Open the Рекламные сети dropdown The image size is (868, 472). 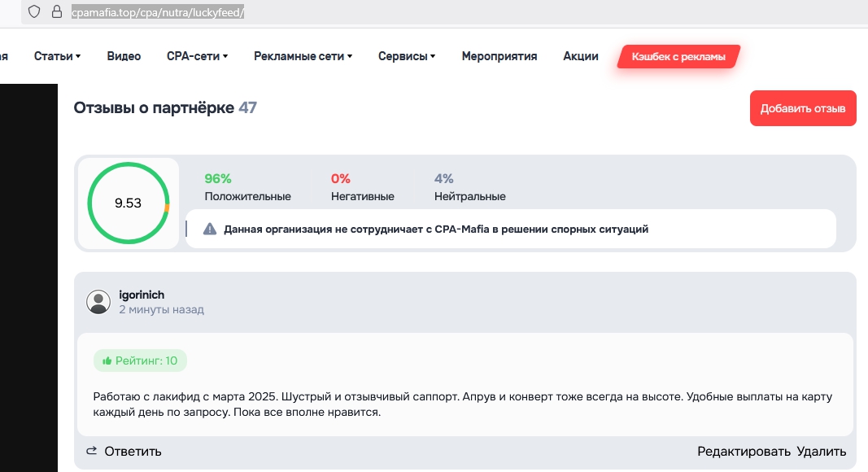[303, 56]
